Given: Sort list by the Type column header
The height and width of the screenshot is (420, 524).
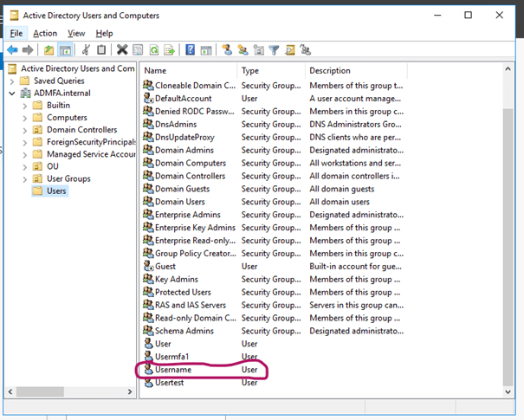Looking at the screenshot, I should coord(270,70).
